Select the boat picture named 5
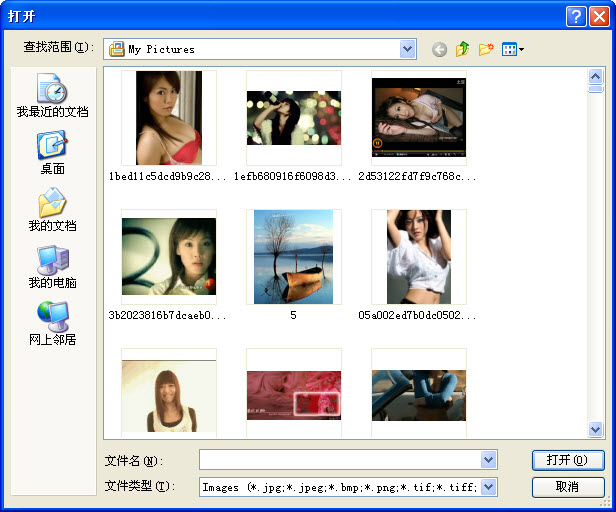The width and height of the screenshot is (616, 512). [x=294, y=257]
